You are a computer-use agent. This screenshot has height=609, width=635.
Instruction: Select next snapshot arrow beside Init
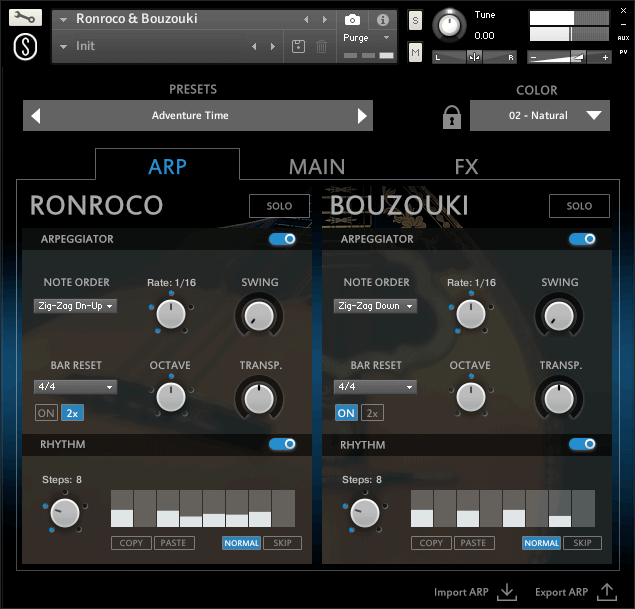click(273, 47)
